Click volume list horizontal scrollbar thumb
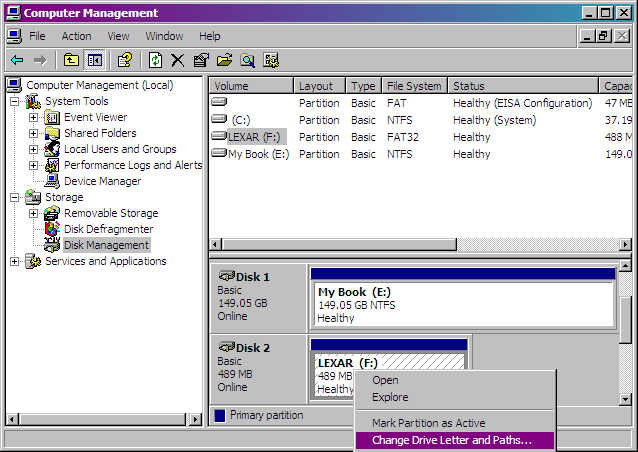Screen dimensions: 638x452 click(x=339, y=245)
